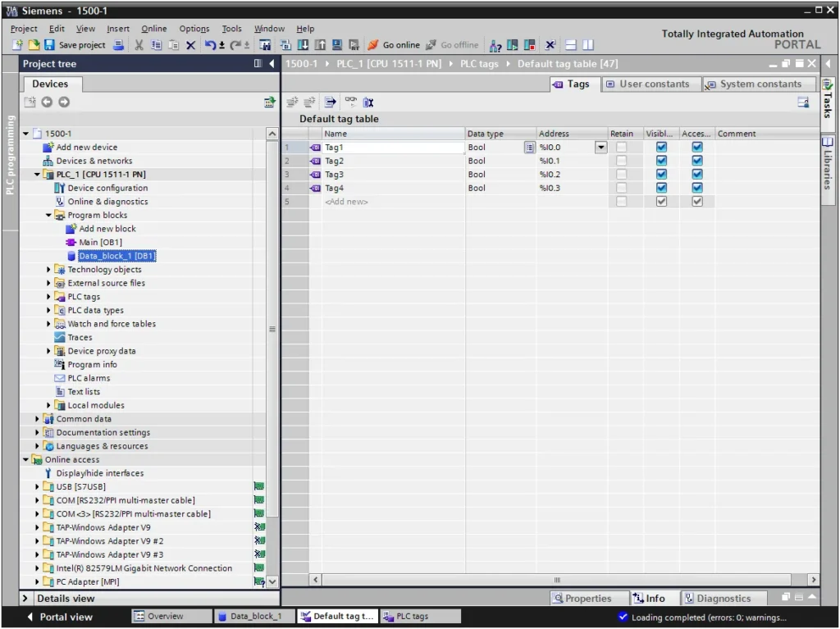Select Main [OB1] in project tree
The height and width of the screenshot is (629, 840).
(x=100, y=242)
